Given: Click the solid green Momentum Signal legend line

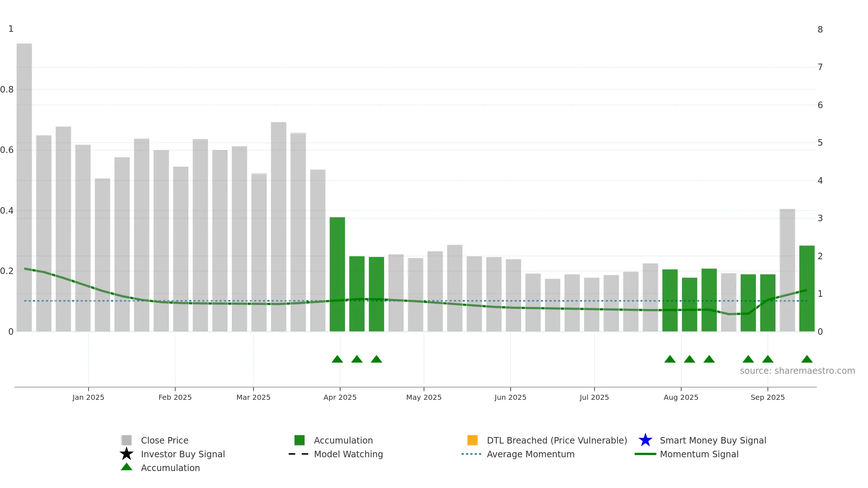Looking at the screenshot, I should (x=645, y=454).
